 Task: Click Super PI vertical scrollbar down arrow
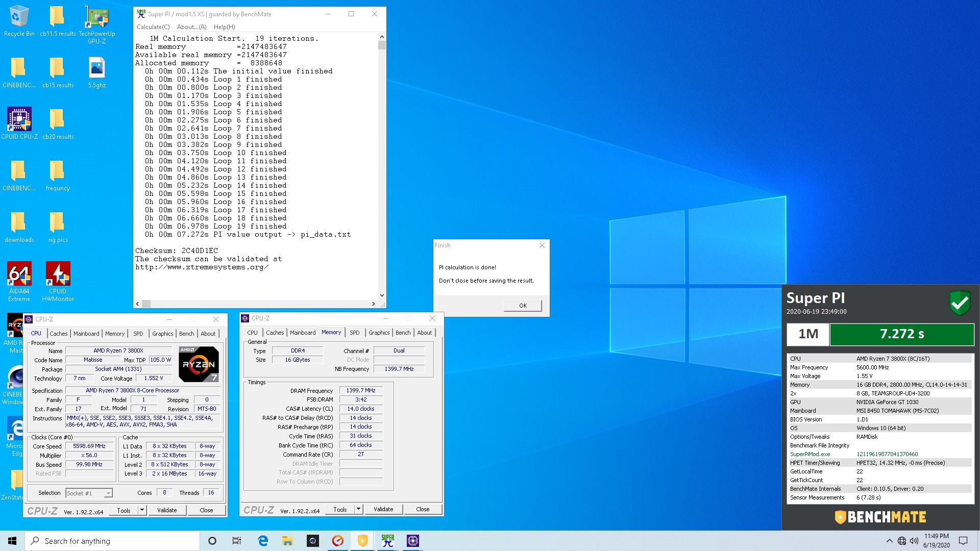[382, 295]
